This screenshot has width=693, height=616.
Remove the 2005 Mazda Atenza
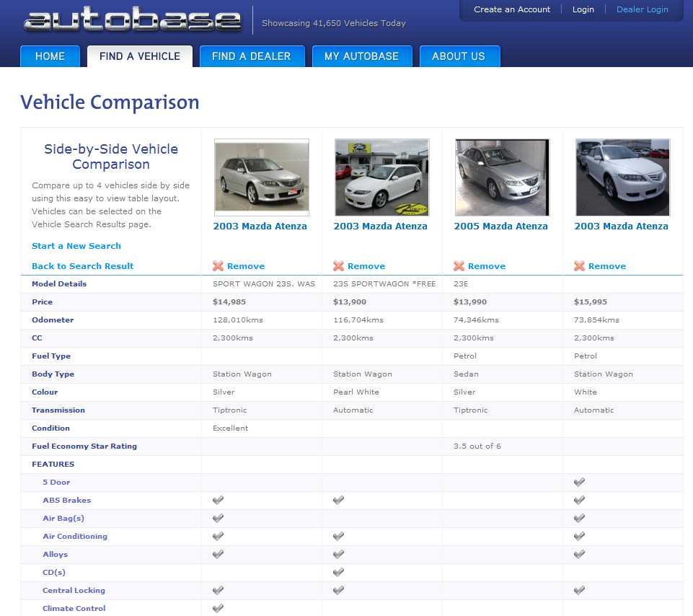coord(480,266)
